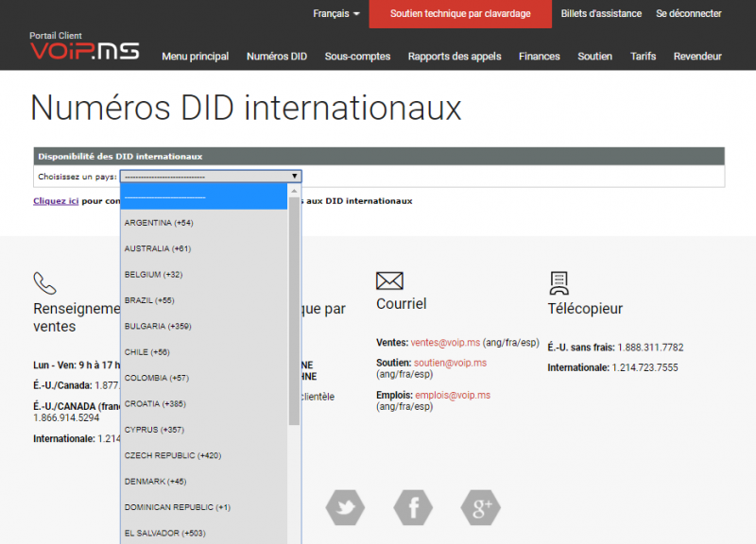Screen dimensions: 756x544
Task: Open the Menu principal menu
Action: [196, 57]
